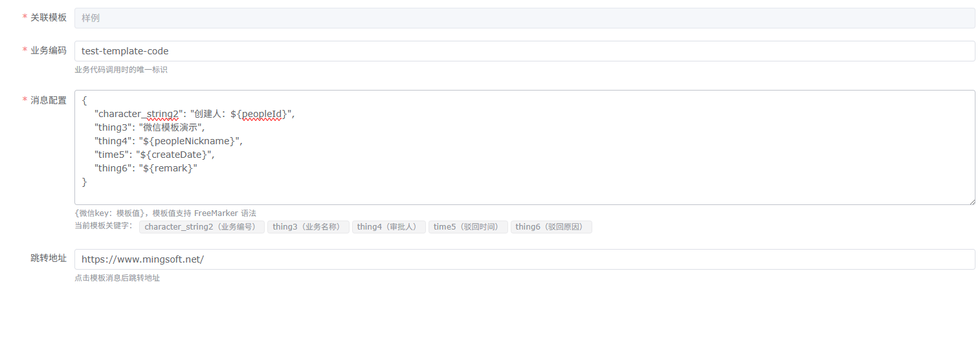The height and width of the screenshot is (357, 980).
Task: Click the 关联模板 field label
Action: click(x=49, y=17)
